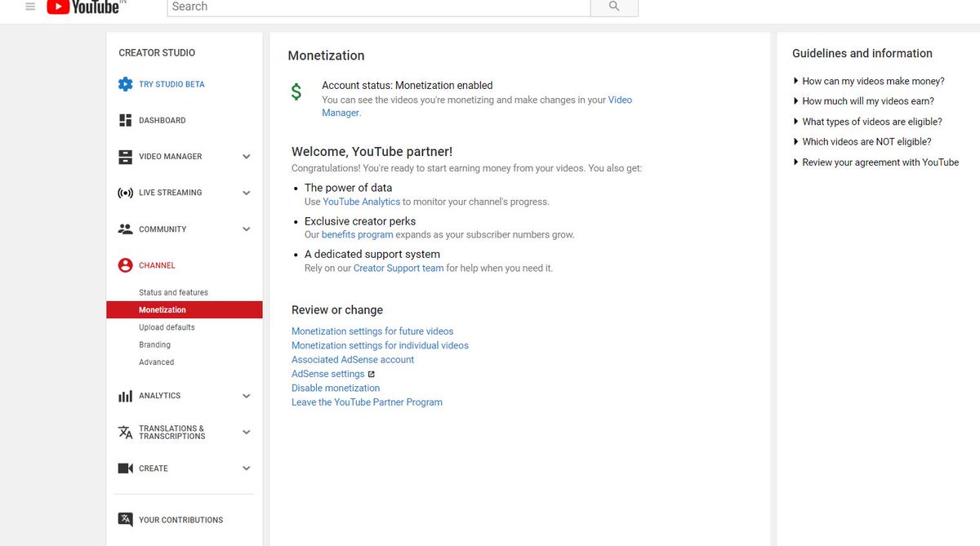Open the hamburger guide menu icon
Viewport: 980px width, 546px height.
pos(30,6)
